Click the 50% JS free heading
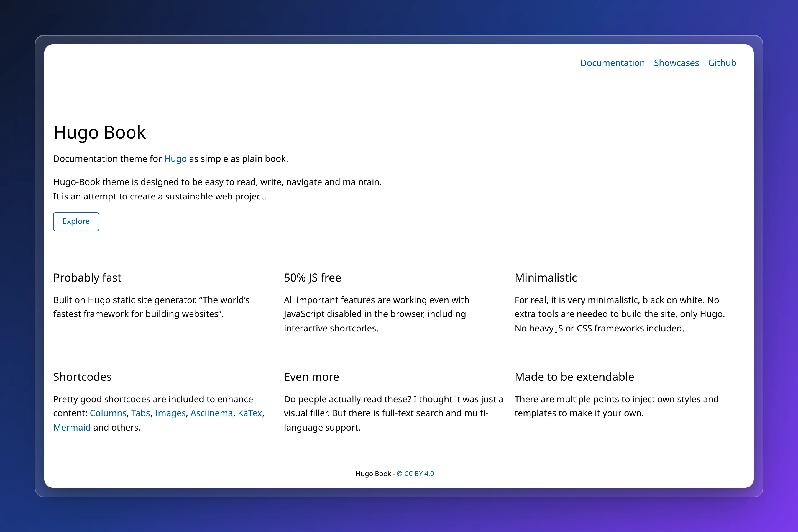The image size is (798, 532). tap(313, 278)
